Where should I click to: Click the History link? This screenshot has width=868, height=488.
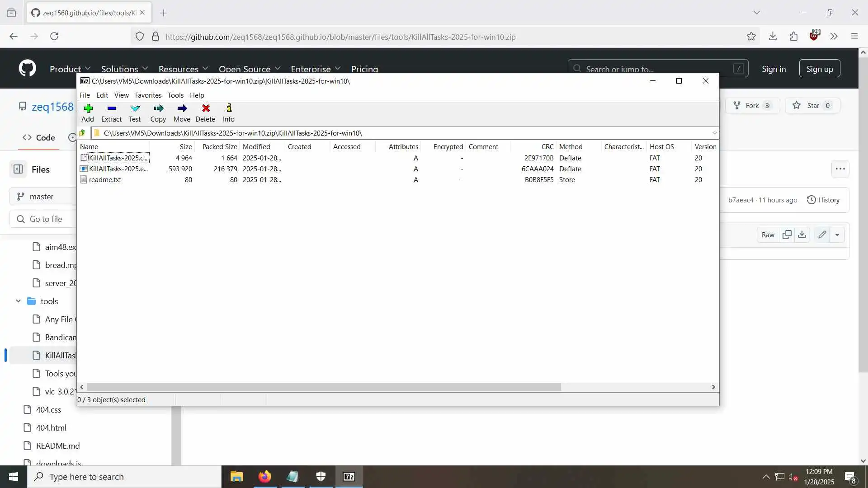tap(823, 200)
